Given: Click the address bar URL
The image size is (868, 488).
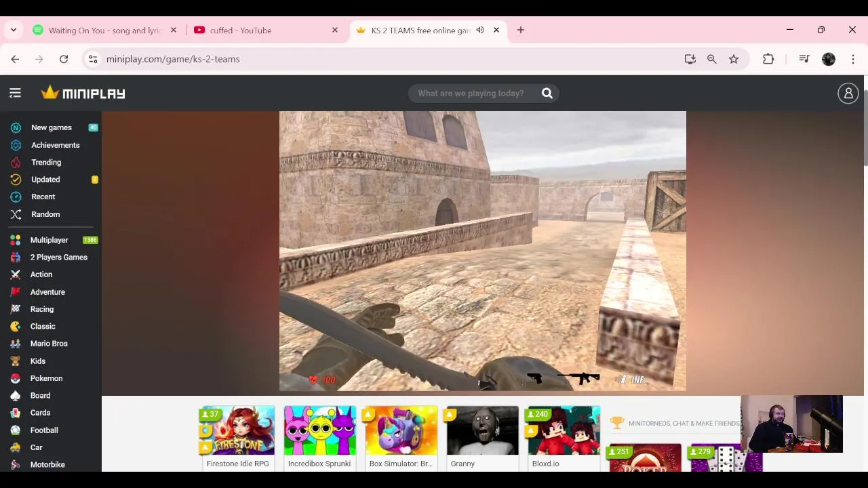Looking at the screenshot, I should tap(173, 59).
